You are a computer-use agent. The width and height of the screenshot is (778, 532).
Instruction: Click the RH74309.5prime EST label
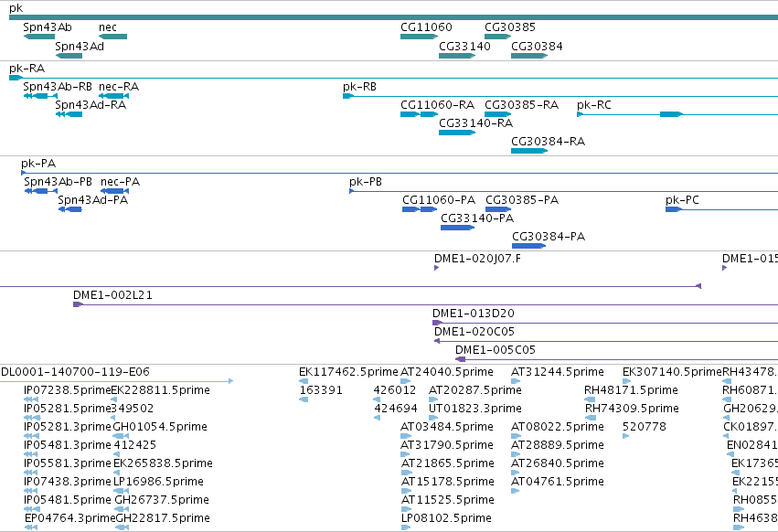pyautogui.click(x=632, y=409)
